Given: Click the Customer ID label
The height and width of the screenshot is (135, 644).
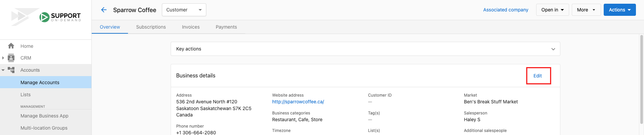Looking at the screenshot, I should (x=380, y=95).
